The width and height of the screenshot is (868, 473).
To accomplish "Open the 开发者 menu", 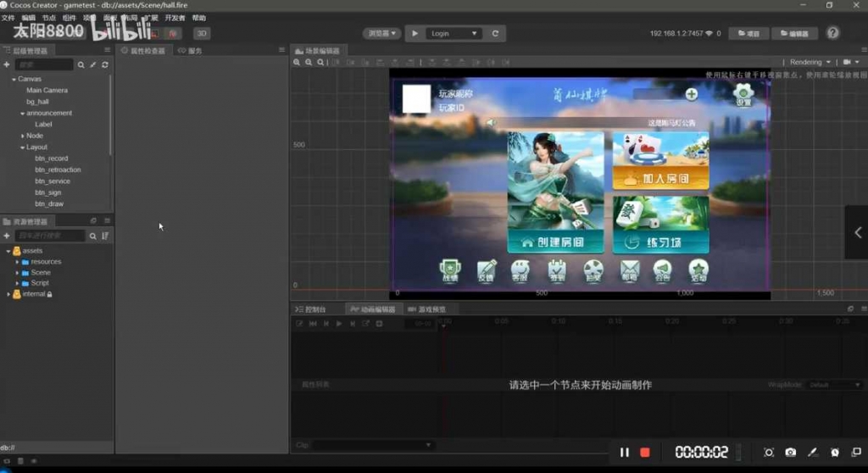I will pyautogui.click(x=175, y=18).
